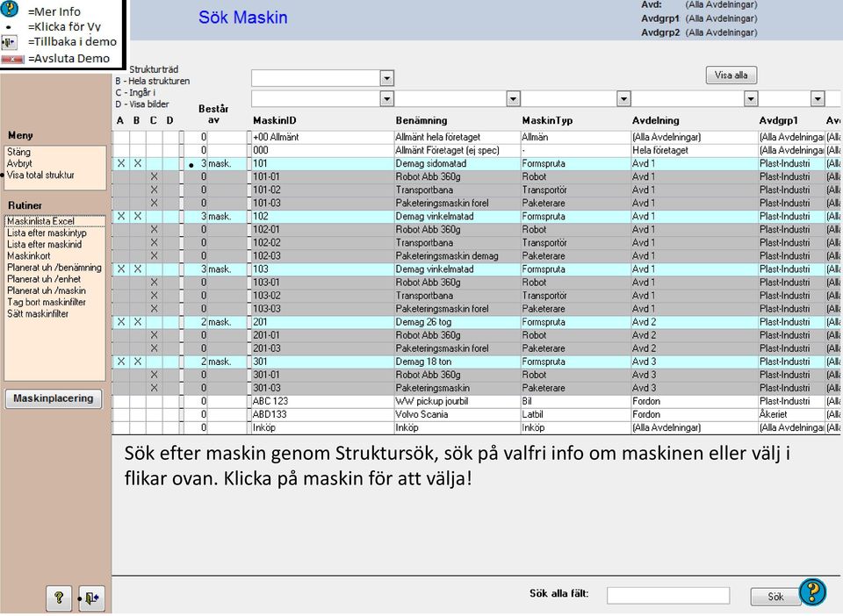Choose Tag bort maskinfilter routine

[x=47, y=303]
